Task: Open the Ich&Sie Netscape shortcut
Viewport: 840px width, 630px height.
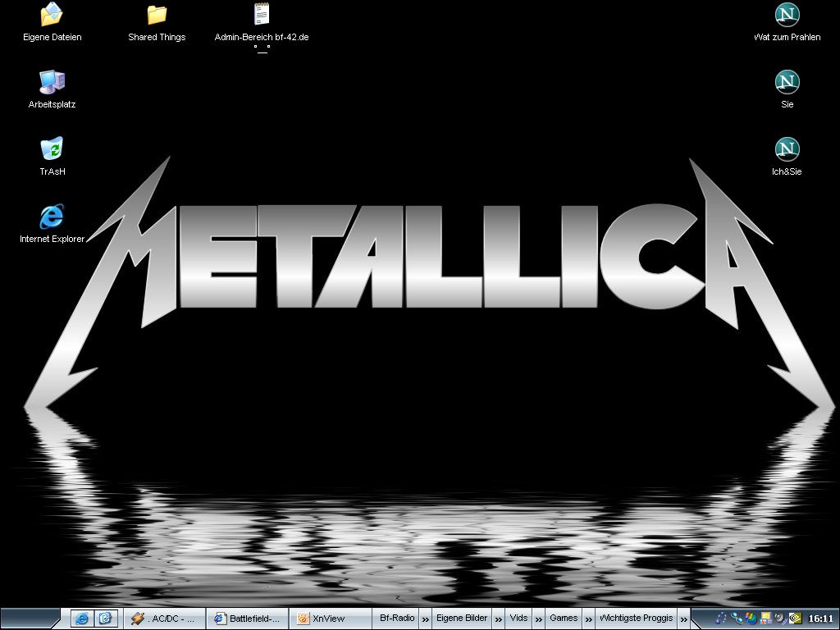Action: click(787, 149)
